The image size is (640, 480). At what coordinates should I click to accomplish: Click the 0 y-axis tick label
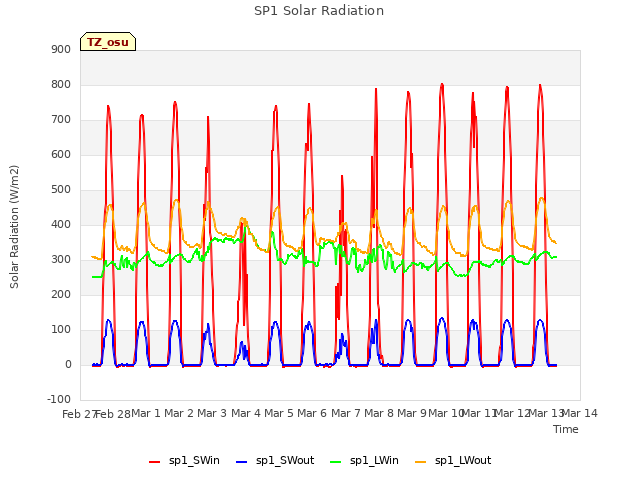(x=68, y=364)
